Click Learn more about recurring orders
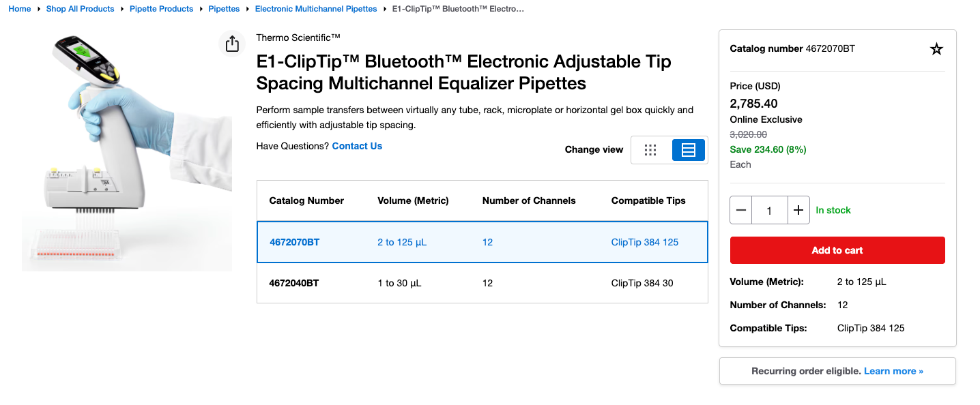 point(893,371)
